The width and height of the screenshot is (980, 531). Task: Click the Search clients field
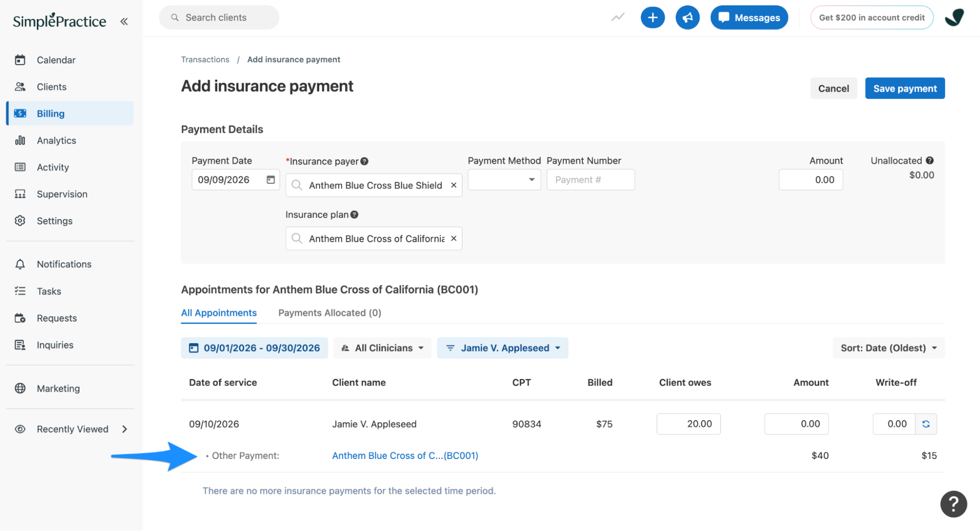[219, 18]
